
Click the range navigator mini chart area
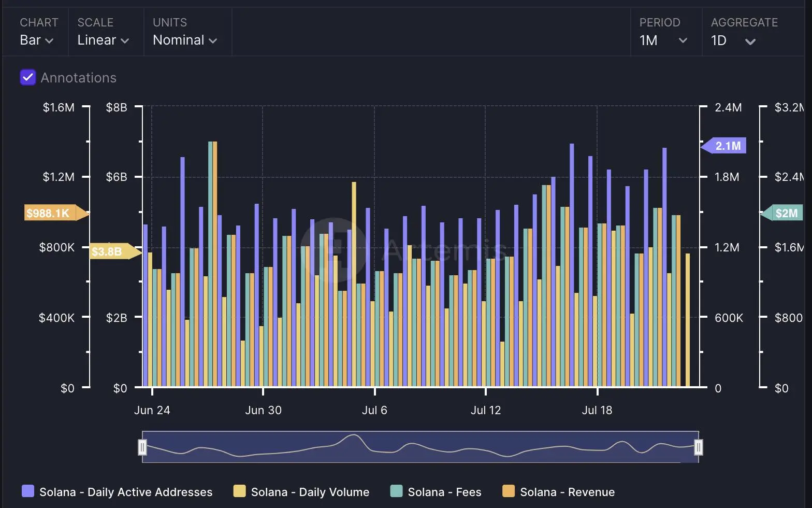pyautogui.click(x=419, y=447)
